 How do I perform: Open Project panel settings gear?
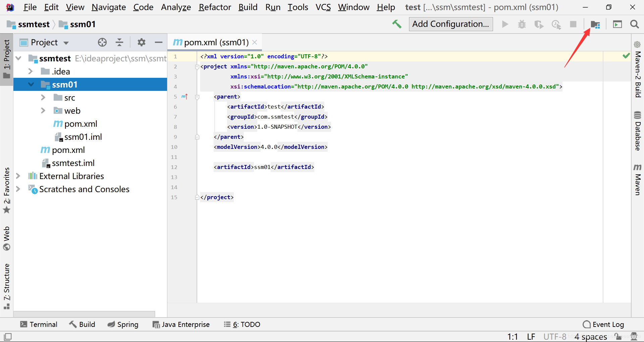point(142,42)
